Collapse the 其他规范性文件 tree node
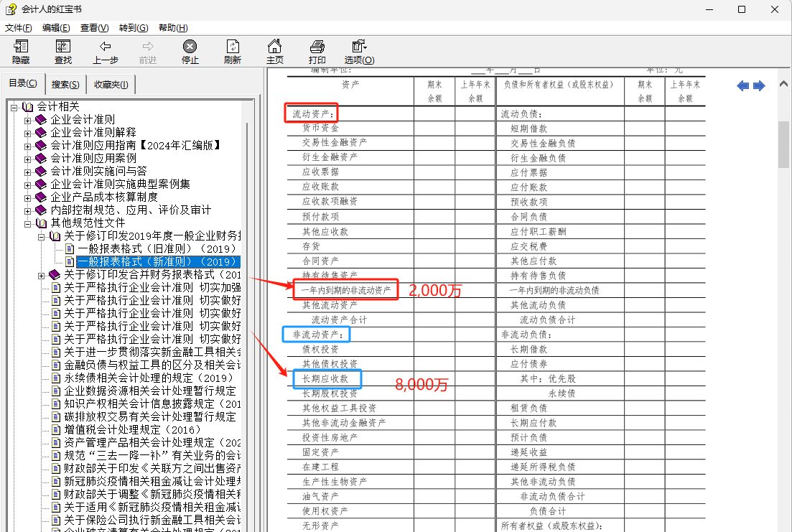The width and height of the screenshot is (792, 532). click(28, 224)
